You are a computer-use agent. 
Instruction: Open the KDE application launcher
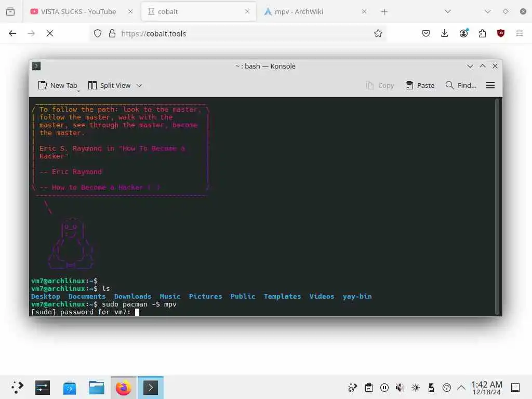point(17,388)
